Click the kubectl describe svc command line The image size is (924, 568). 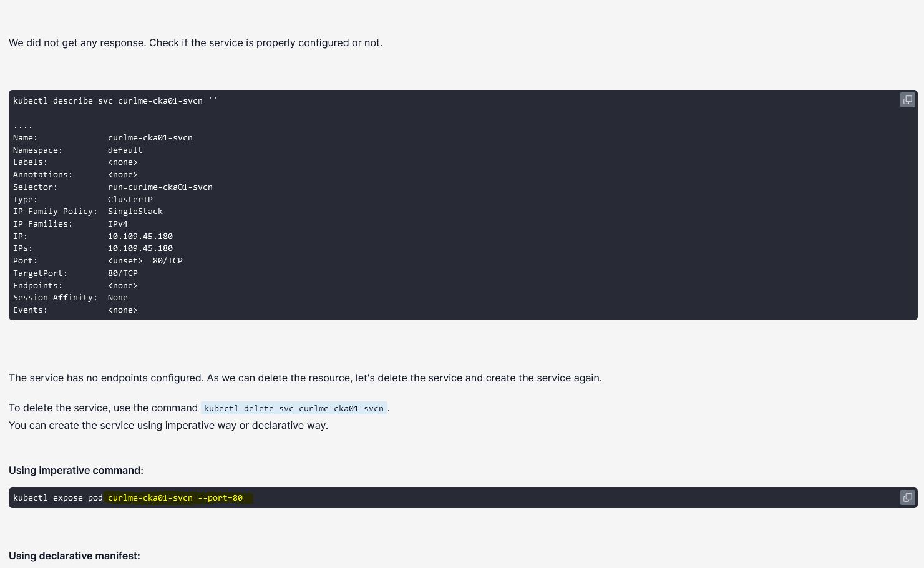click(x=115, y=100)
